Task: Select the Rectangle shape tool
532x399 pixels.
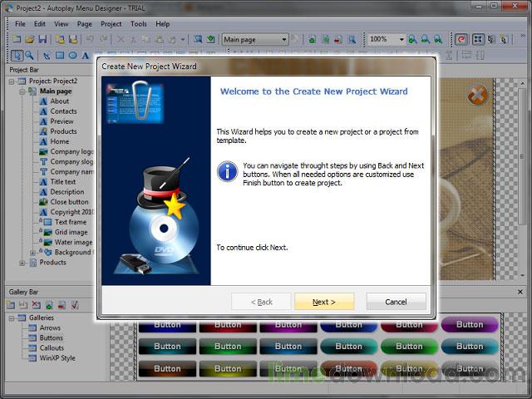Action: pyautogui.click(x=59, y=56)
